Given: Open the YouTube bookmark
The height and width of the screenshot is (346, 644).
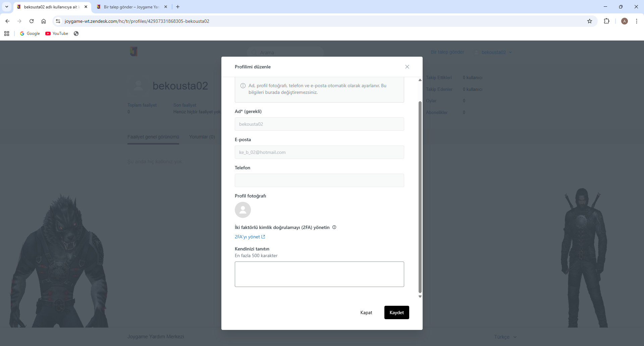Looking at the screenshot, I should (57, 34).
